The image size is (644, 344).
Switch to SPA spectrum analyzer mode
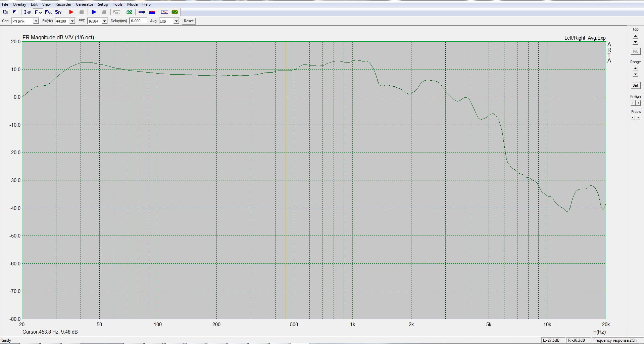tap(59, 12)
